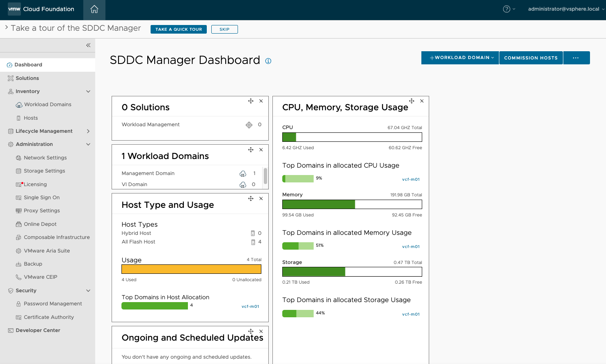Viewport: 606px width, 364px height.
Task: Open vcf-m01 link under Memory Usage
Action: point(411,247)
